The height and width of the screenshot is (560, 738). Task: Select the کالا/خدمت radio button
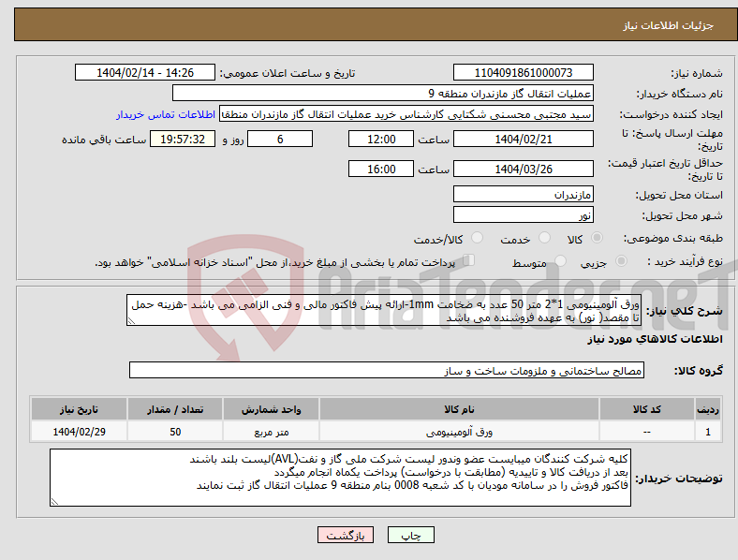pos(478,238)
